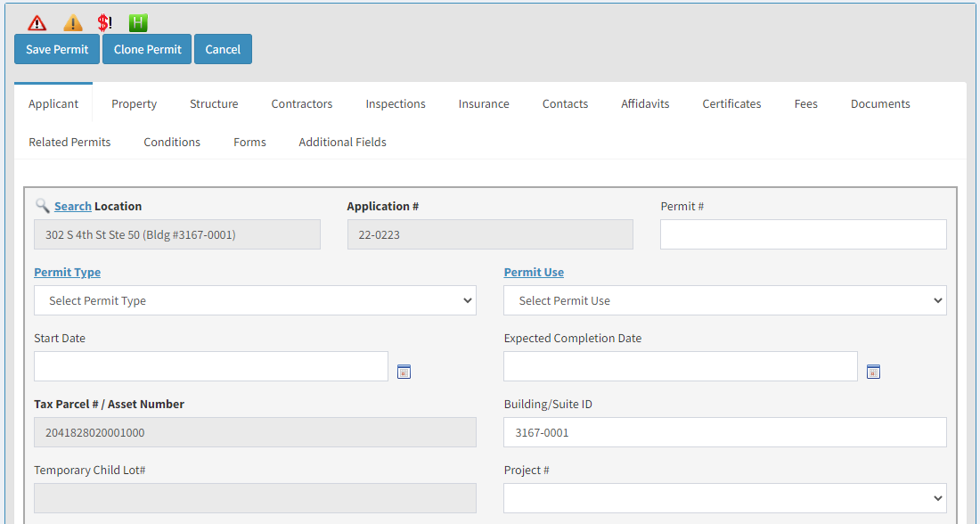The height and width of the screenshot is (524, 980).
Task: Open the Affidavits tab
Action: (645, 103)
